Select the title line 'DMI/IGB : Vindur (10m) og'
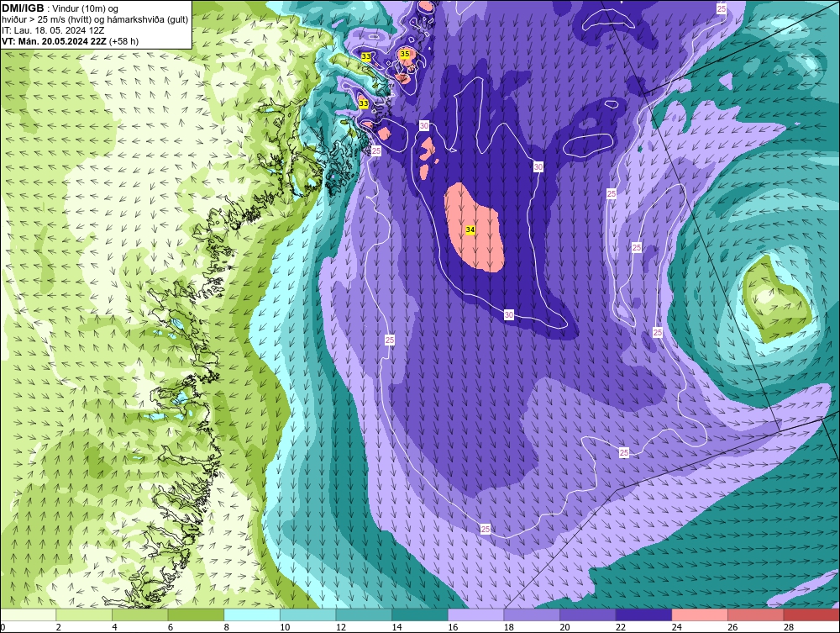The image size is (840, 633). pos(60,8)
